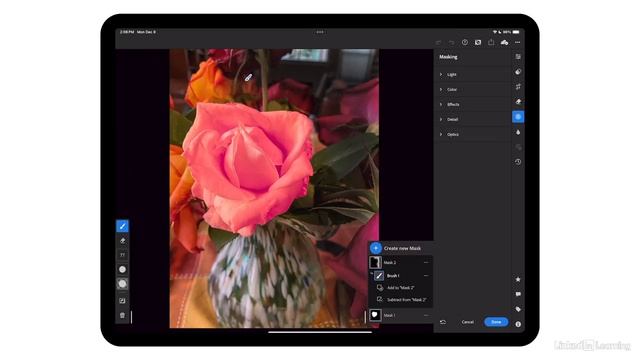Open the share icon in top toolbar
Viewport: 640px width, 360px height.
click(491, 42)
